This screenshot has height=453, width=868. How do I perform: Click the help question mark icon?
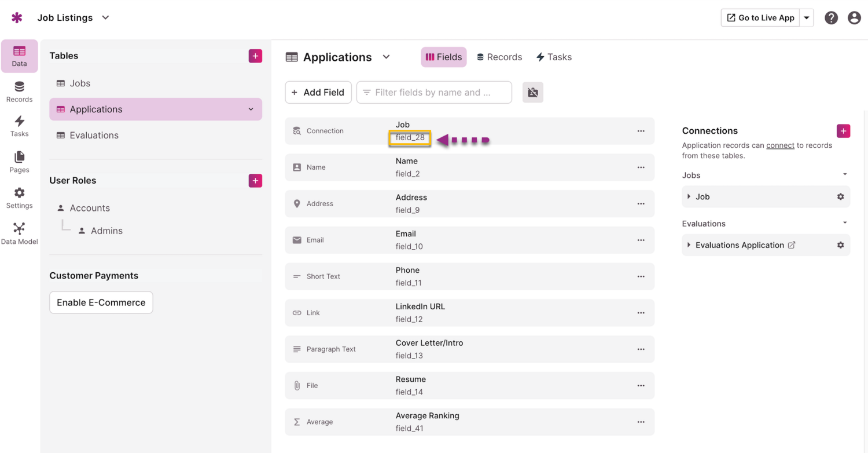click(831, 18)
